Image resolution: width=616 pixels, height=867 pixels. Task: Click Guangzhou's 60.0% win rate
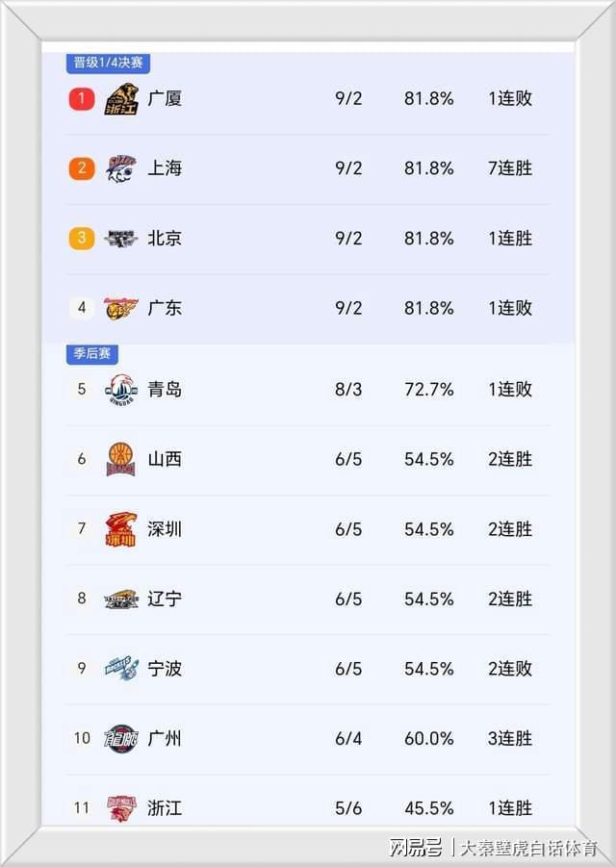tap(429, 738)
